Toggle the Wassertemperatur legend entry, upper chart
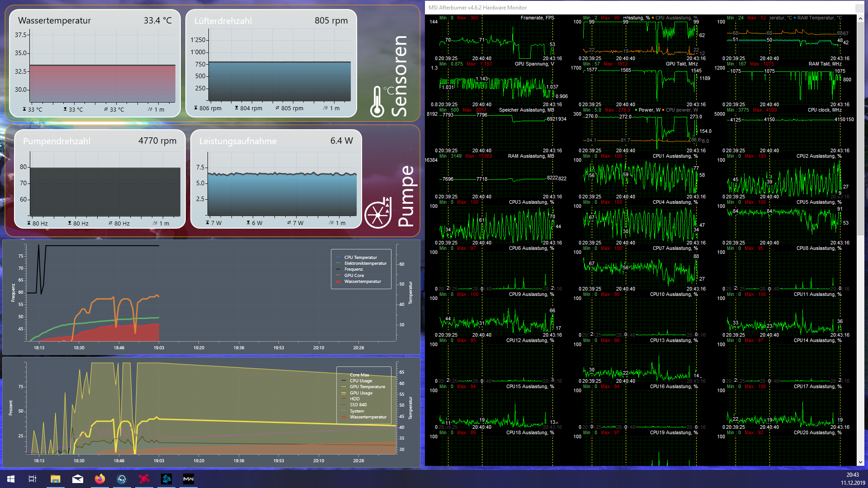868x488 pixels. [362, 282]
